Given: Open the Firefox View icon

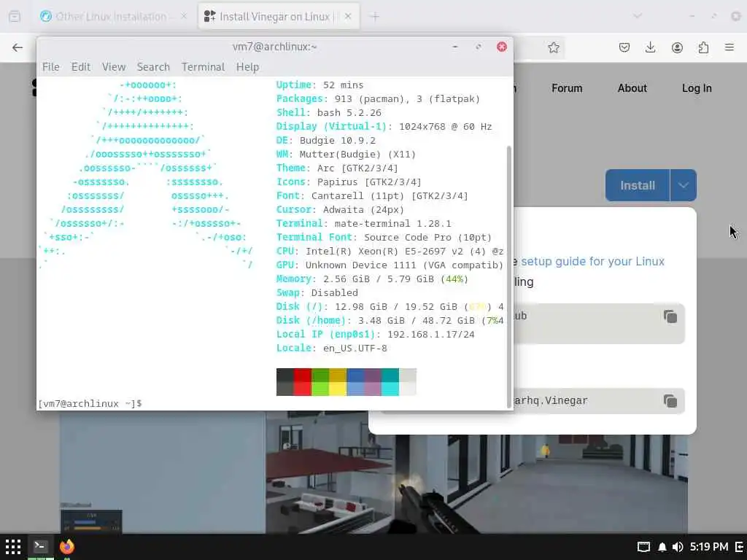Looking at the screenshot, I should (15, 17).
